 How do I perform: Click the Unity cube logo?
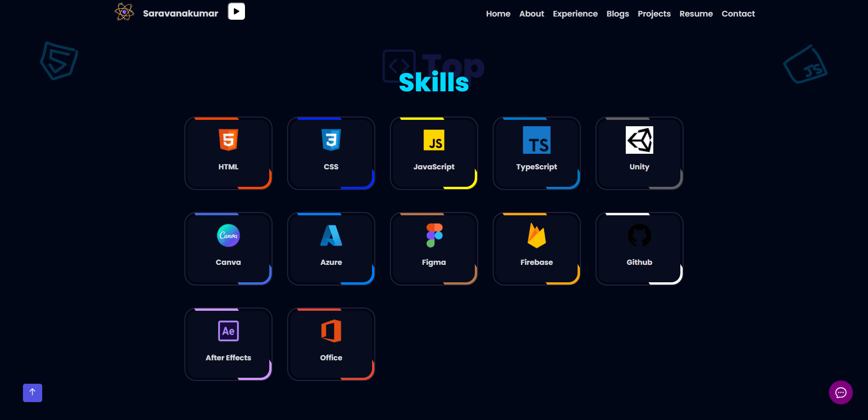point(640,140)
